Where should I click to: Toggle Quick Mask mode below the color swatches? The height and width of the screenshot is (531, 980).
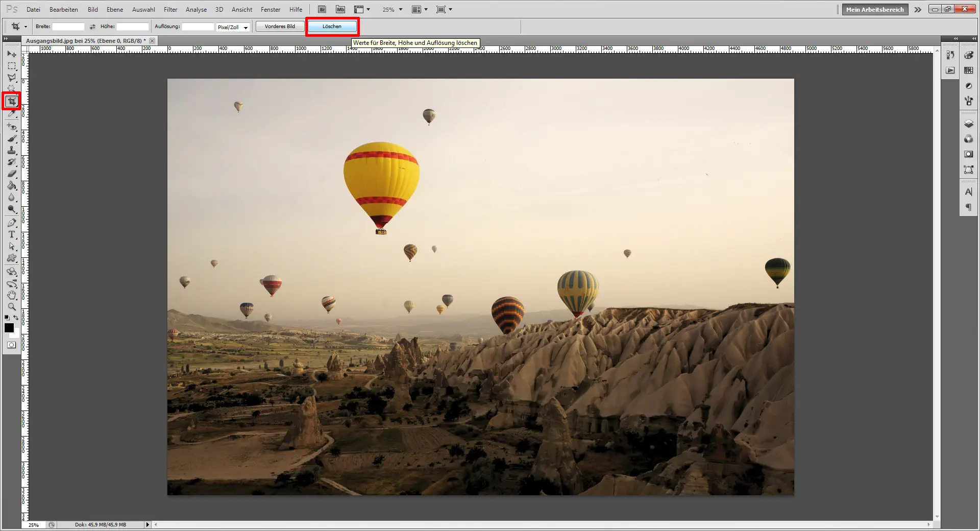click(x=10, y=345)
